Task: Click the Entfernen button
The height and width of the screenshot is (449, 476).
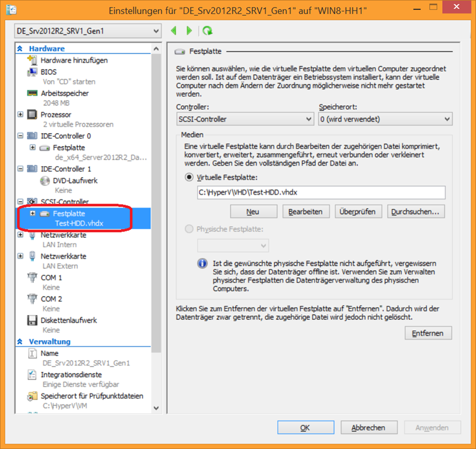Action: click(428, 333)
